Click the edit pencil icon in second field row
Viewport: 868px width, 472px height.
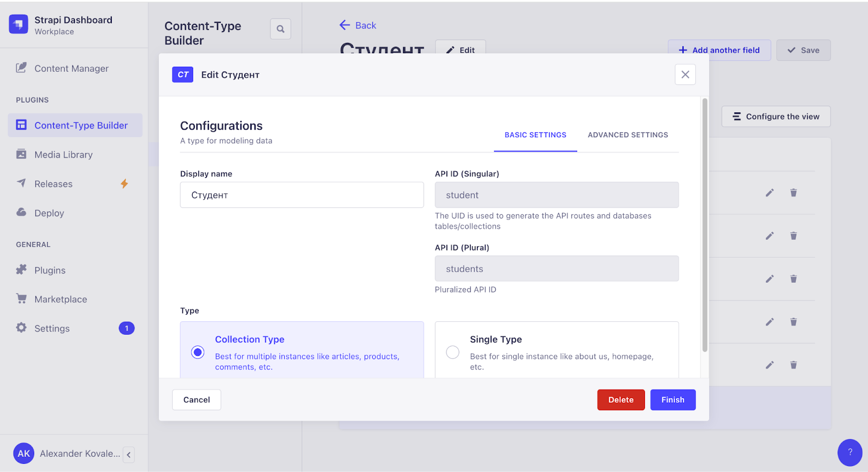point(769,235)
